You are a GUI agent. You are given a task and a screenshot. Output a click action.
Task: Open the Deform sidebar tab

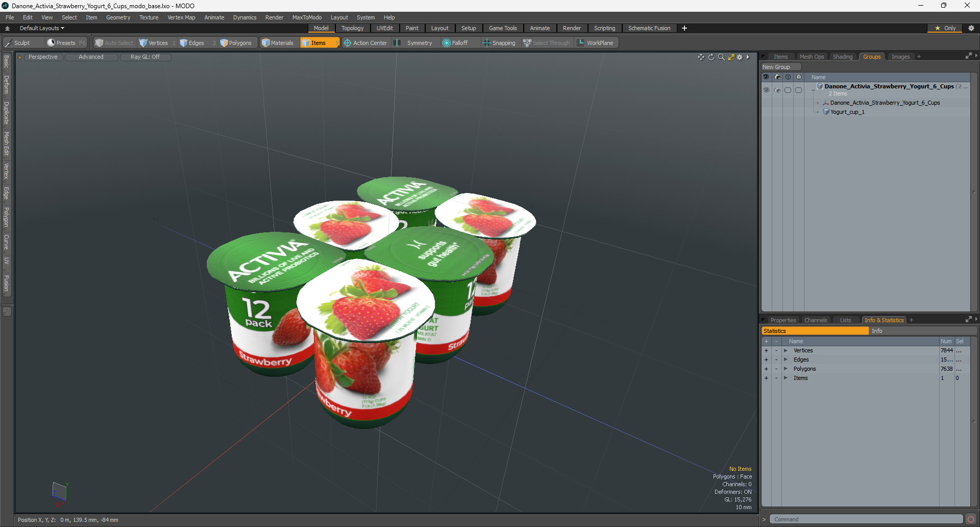coord(7,85)
